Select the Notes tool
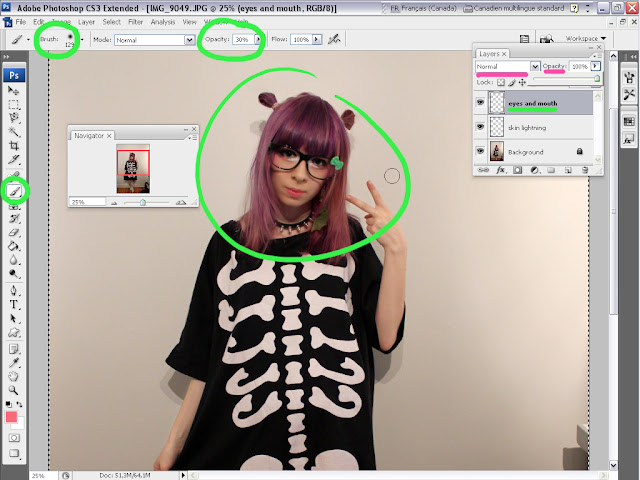 [13, 349]
